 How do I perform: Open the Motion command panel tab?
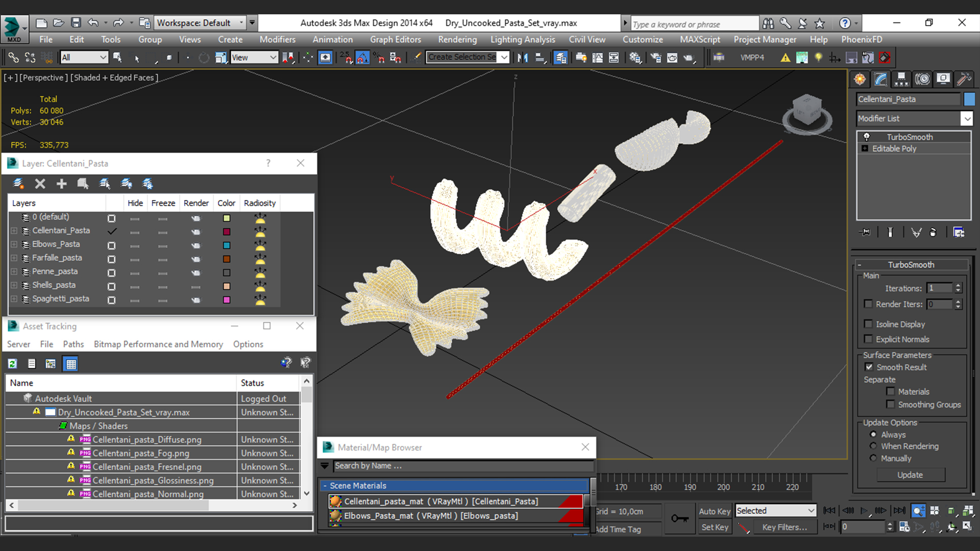point(922,79)
